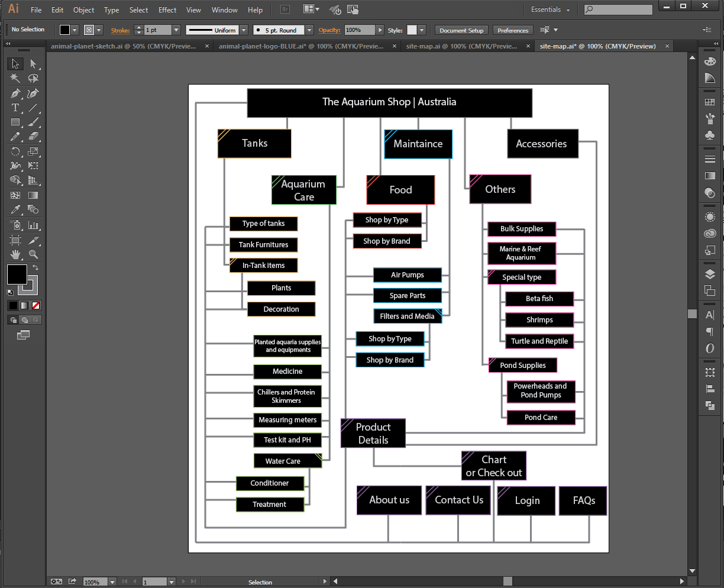Viewport: 724px width, 588px height.
Task: Switch to animal-planet-sketch.ai tab
Action: 123,46
